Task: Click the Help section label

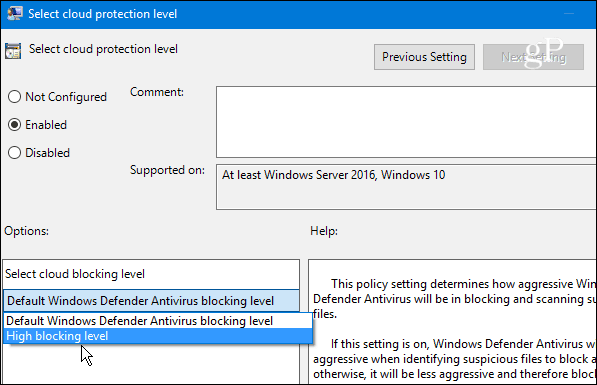Action: click(324, 231)
